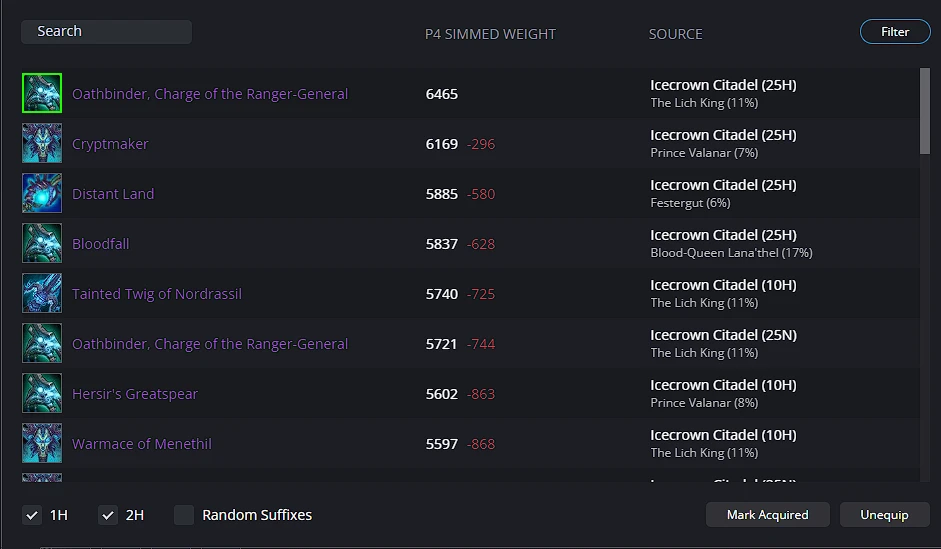
Task: Toggle the 1H weapons checkbox
Action: (32, 515)
